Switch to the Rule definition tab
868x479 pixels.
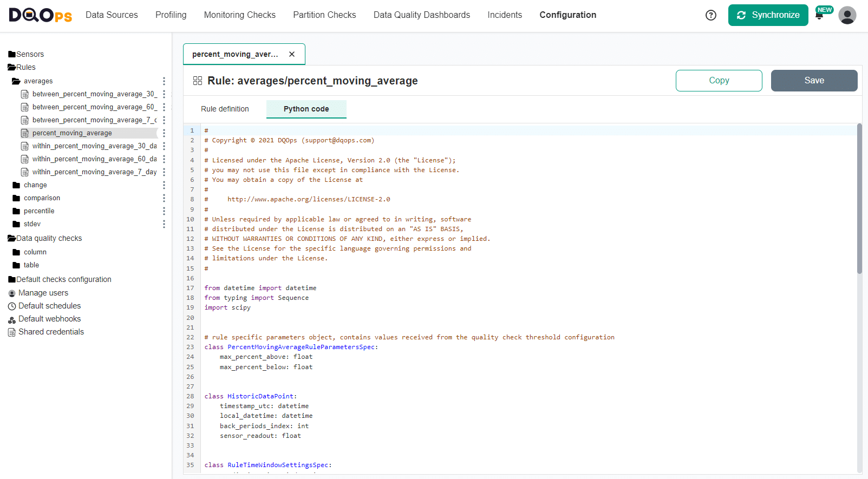[225, 109]
